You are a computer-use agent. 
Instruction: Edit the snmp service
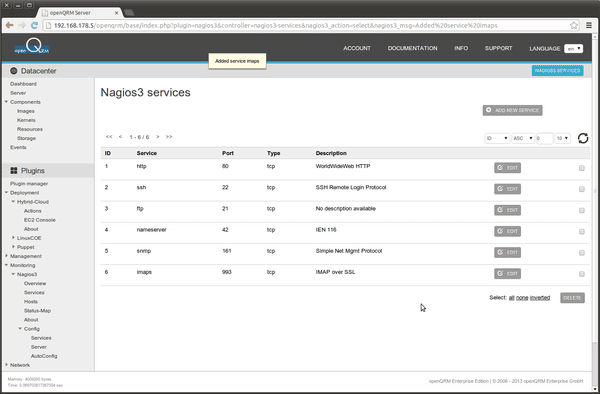507,252
